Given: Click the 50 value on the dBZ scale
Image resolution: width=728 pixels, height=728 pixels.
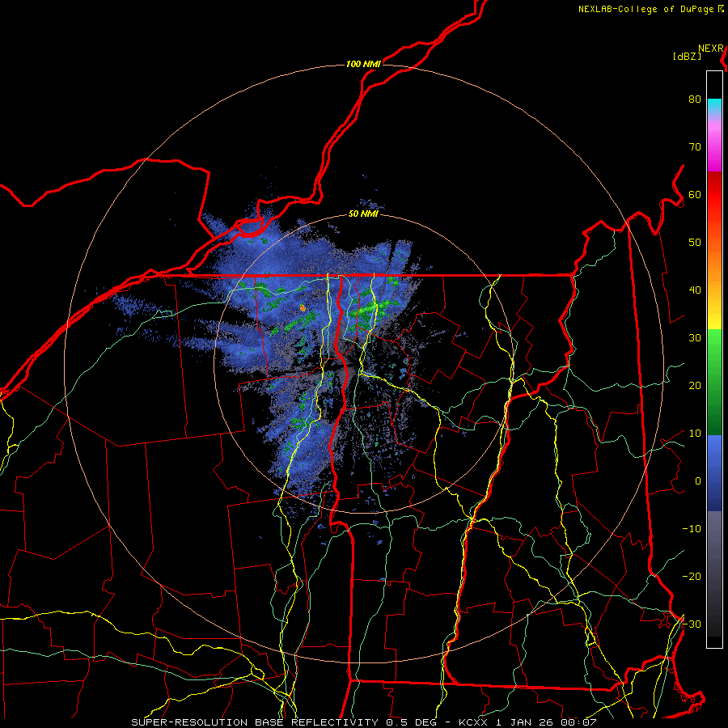Looking at the screenshot, I should point(695,243).
